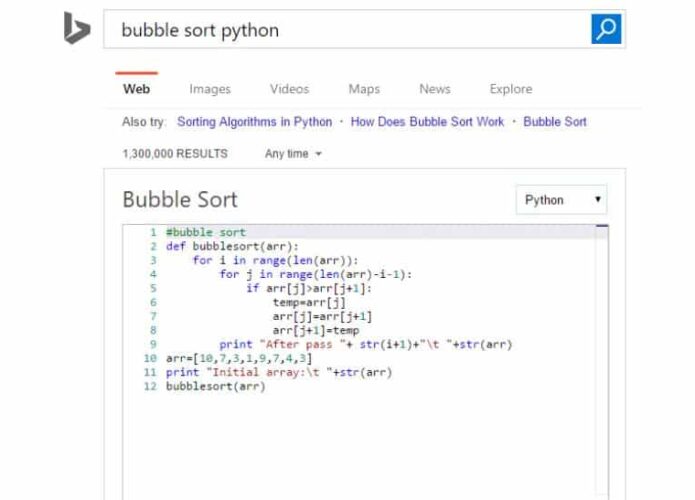The image size is (695, 500).
Task: Click the temp=arr[j] code line
Action: [309, 303]
